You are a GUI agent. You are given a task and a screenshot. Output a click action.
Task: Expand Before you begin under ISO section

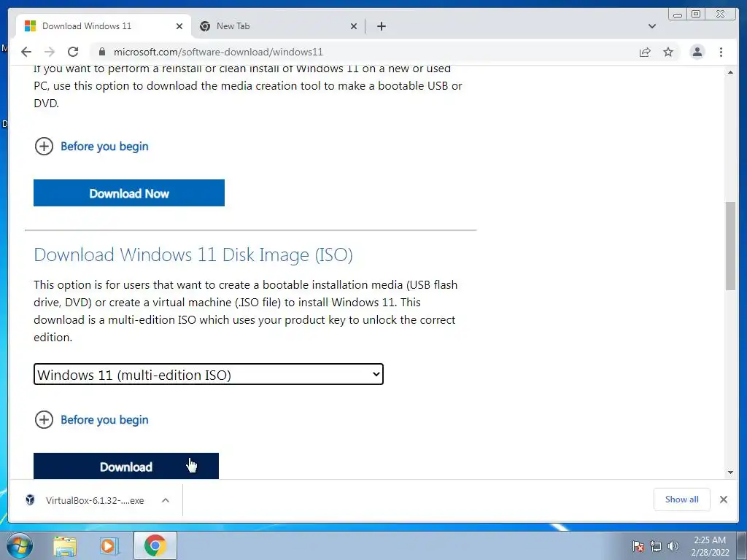[91, 419]
